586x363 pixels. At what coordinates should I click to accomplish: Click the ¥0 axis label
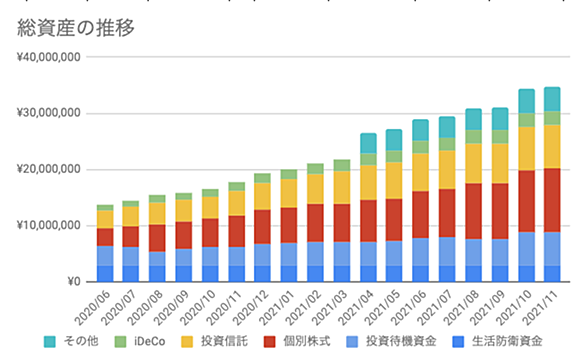point(74,282)
